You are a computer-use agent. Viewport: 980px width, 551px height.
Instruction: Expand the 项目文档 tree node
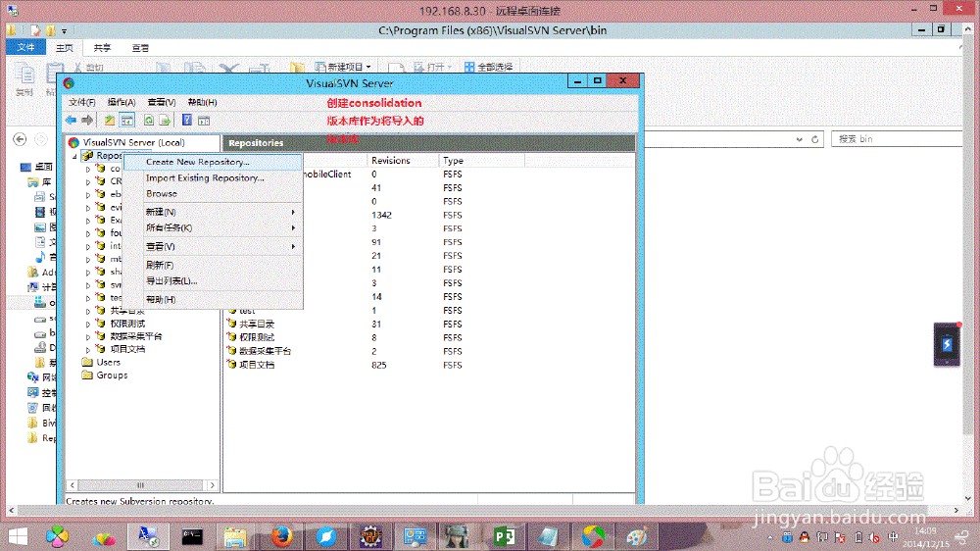tap(88, 350)
